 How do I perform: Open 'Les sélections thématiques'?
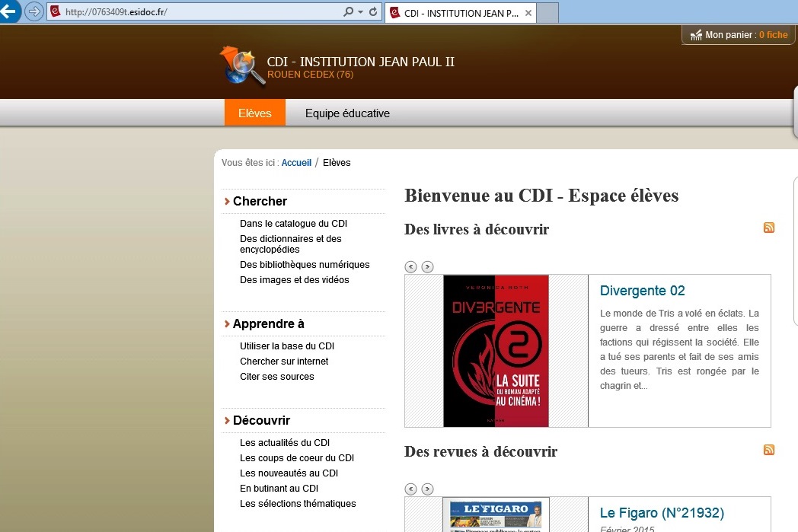click(298, 504)
